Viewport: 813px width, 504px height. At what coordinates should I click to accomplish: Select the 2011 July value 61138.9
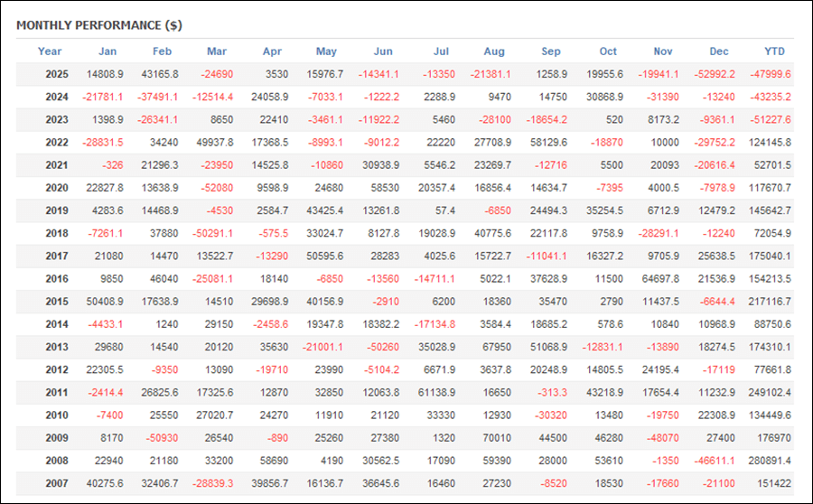[438, 393]
